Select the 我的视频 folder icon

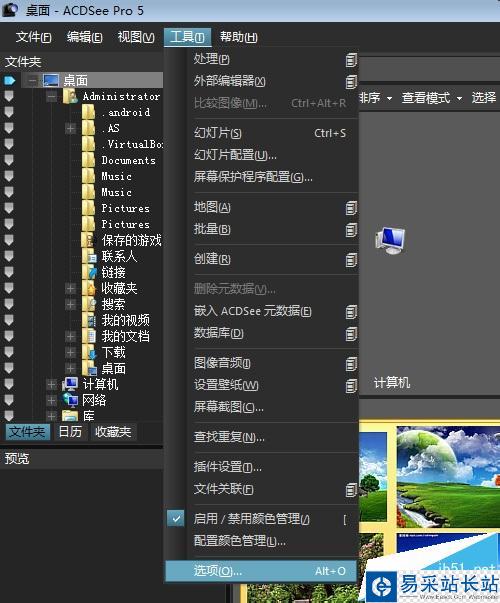tap(89, 320)
